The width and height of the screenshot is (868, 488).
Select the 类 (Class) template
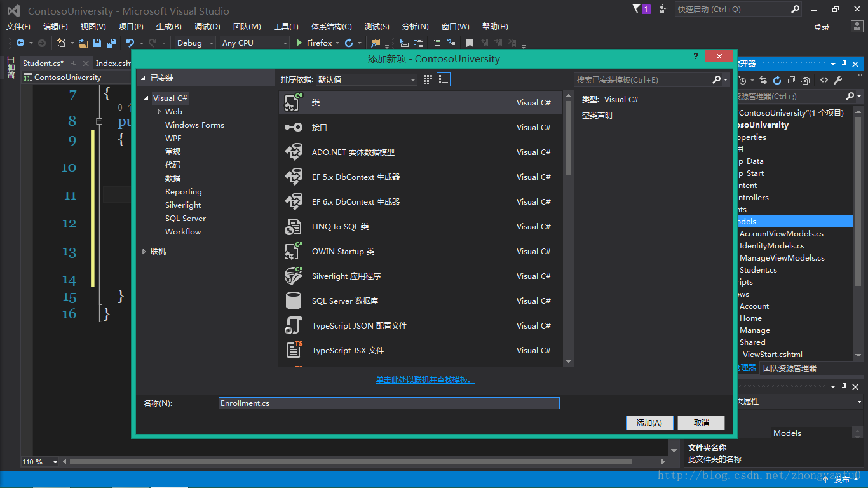[421, 102]
